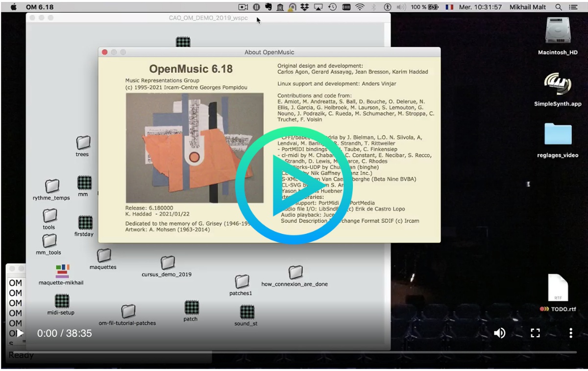
Task: Select the om-fil-tutorial-patches folder
Action: click(128, 315)
